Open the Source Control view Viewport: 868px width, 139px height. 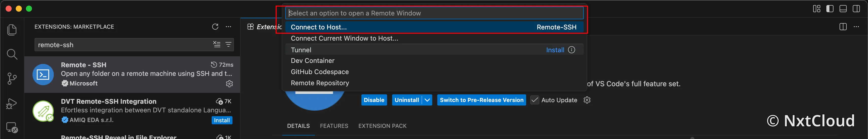12,79
